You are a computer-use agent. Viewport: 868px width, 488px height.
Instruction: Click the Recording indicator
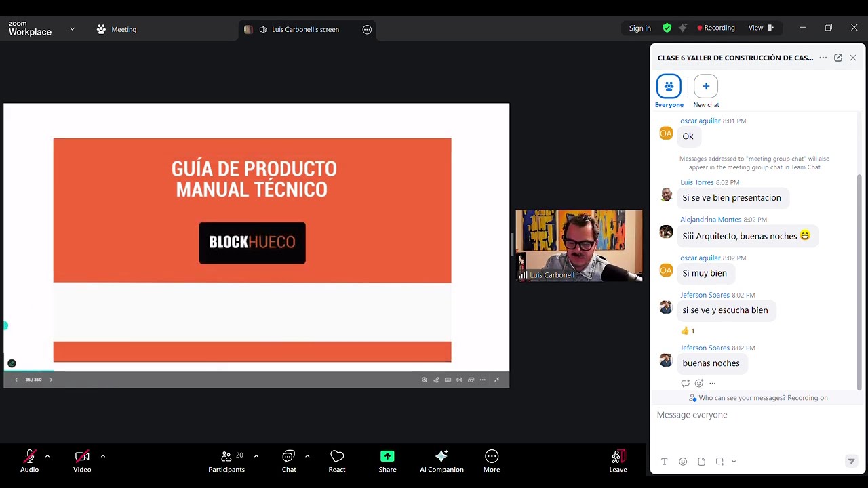[716, 28]
